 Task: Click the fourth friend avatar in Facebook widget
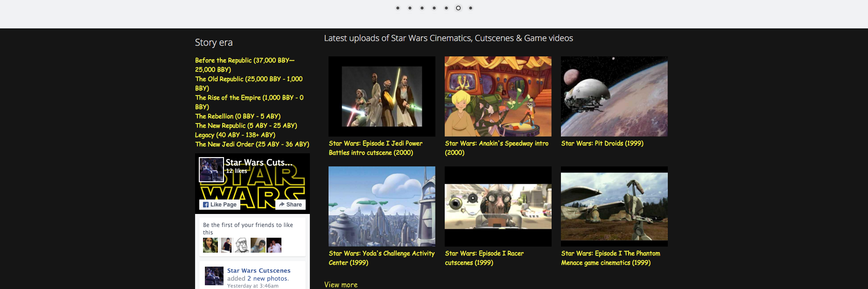(x=258, y=245)
